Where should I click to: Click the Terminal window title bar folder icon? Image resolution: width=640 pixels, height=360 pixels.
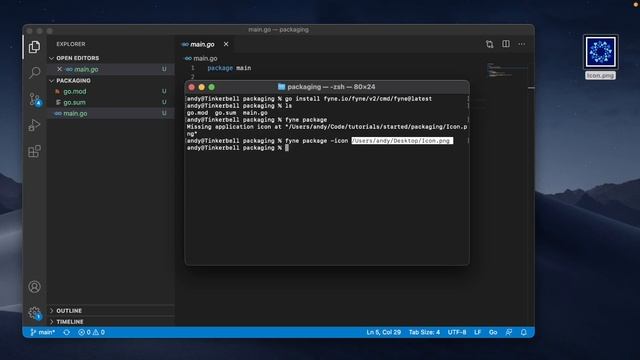(281, 87)
